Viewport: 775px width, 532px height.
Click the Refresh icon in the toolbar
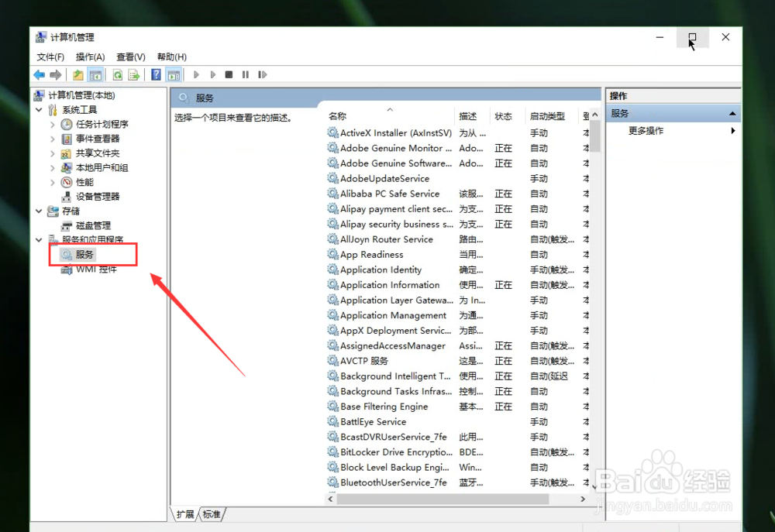[x=118, y=74]
